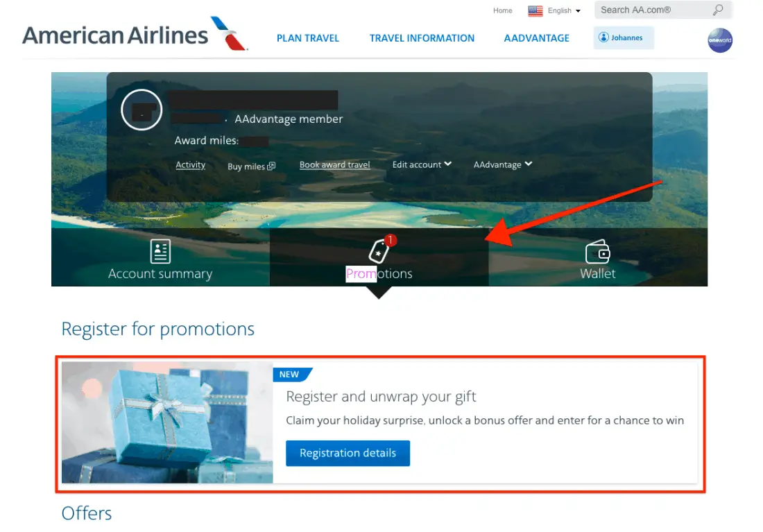Open the AAdvantage top navigation menu

tap(537, 38)
